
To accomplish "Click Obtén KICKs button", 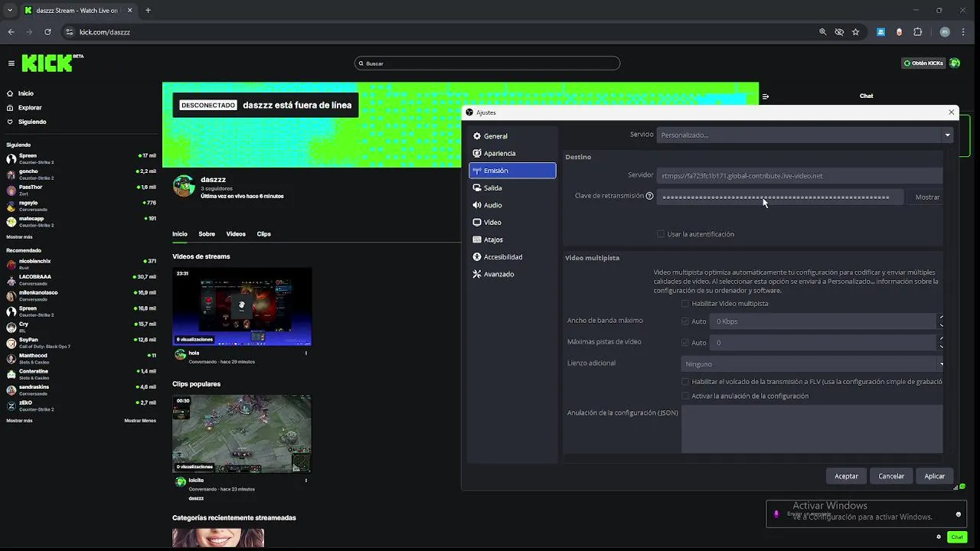I will click(x=923, y=64).
